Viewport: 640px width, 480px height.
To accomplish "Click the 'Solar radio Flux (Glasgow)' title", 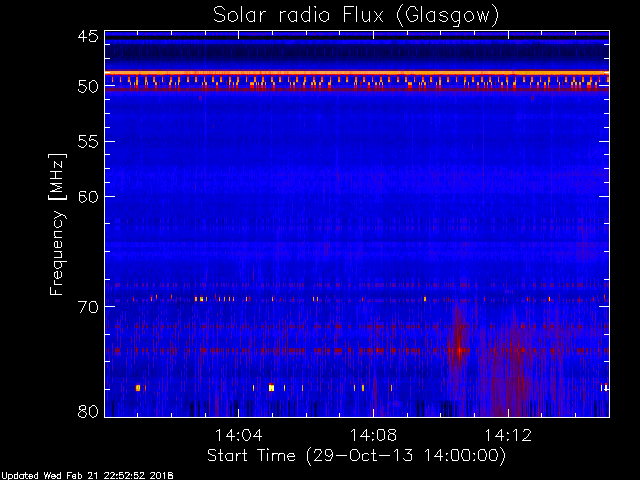I will click(356, 16).
